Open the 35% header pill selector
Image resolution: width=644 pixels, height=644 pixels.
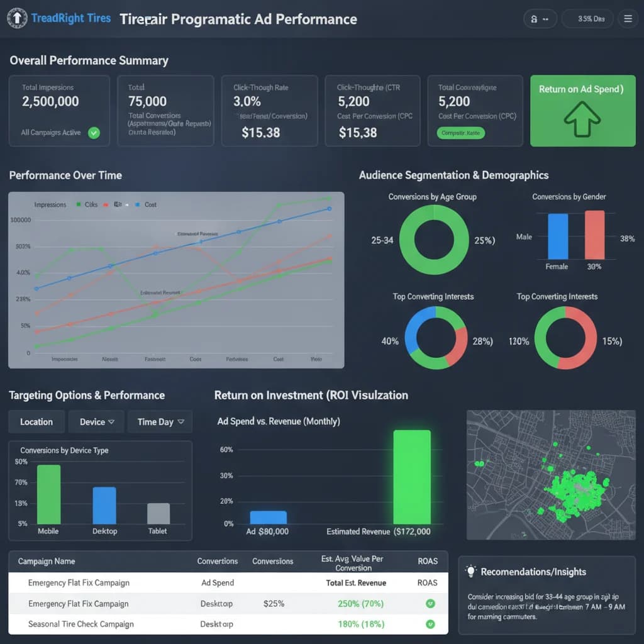(588, 19)
